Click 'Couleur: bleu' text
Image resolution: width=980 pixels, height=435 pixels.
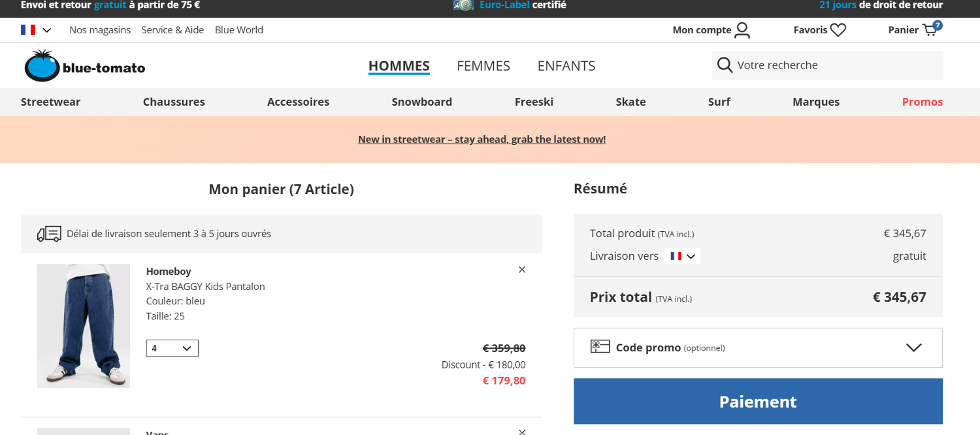coord(176,301)
